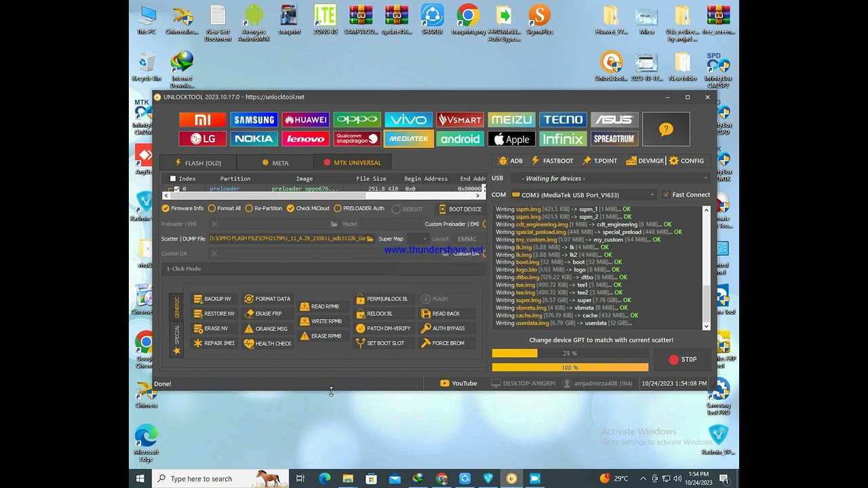Open the help question mark tile
868x488 pixels.
click(666, 129)
